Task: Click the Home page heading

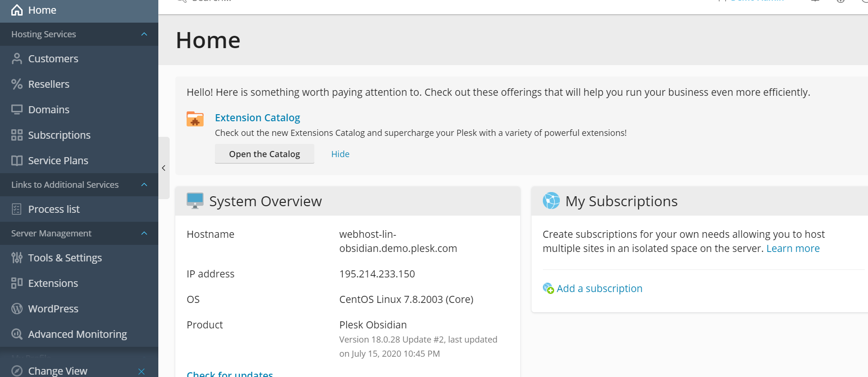Action: click(x=208, y=40)
